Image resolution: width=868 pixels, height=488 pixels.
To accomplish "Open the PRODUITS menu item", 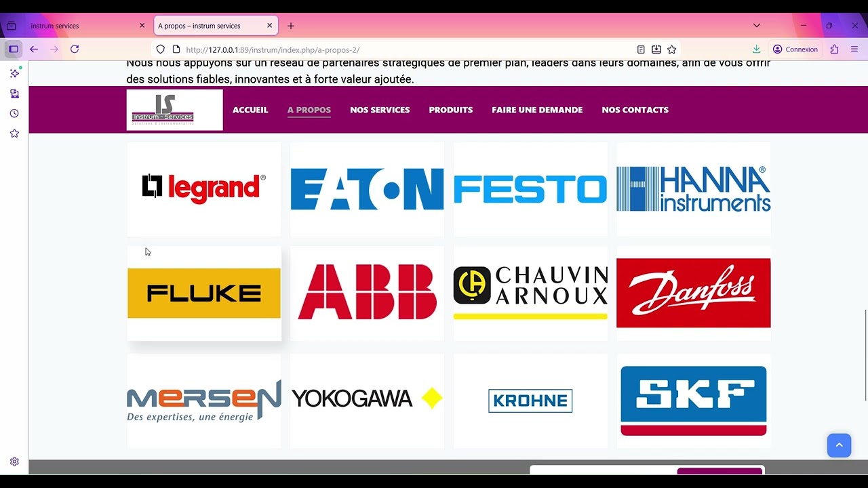I will 451,110.
